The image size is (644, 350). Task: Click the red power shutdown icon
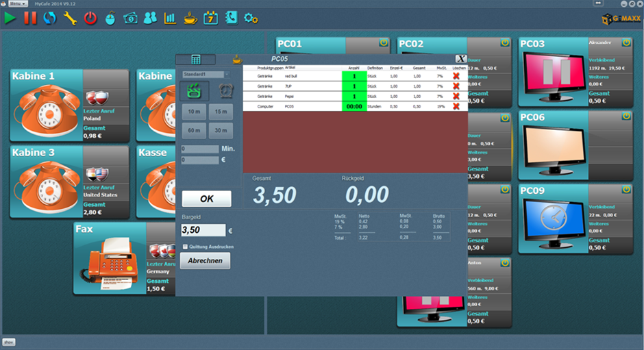point(90,18)
